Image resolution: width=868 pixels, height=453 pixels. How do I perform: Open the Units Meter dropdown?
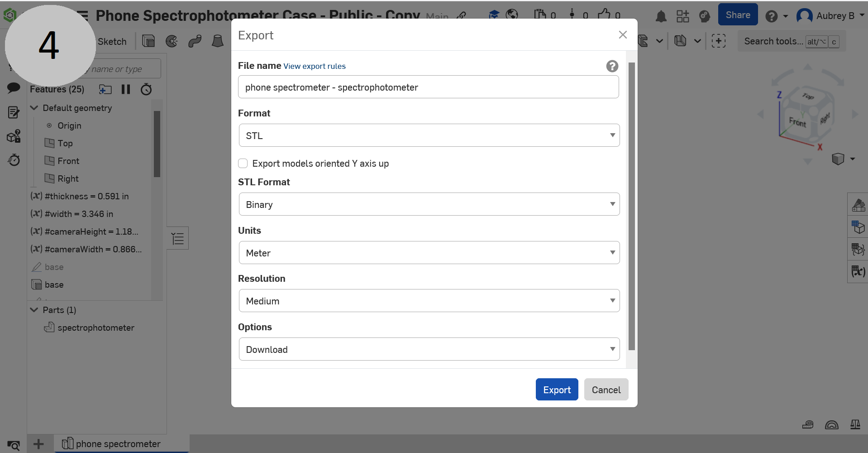coord(429,253)
